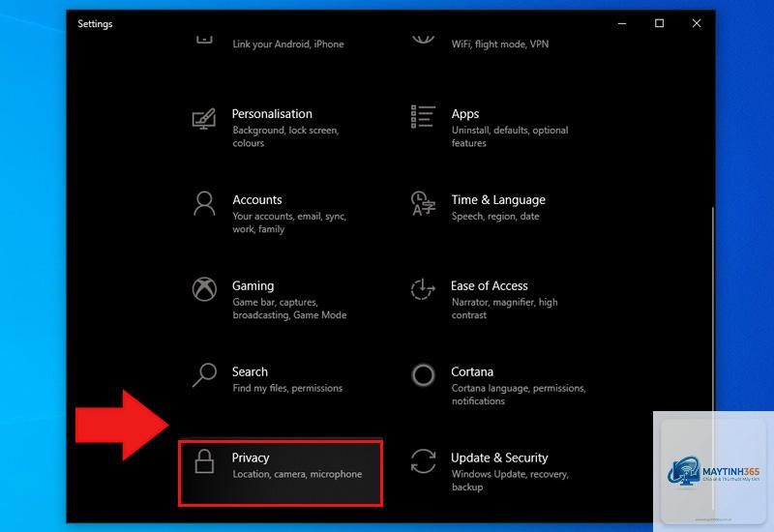774x532 pixels.
Task: Click 'WiFi, flight mode, VPN' text
Action: click(500, 44)
